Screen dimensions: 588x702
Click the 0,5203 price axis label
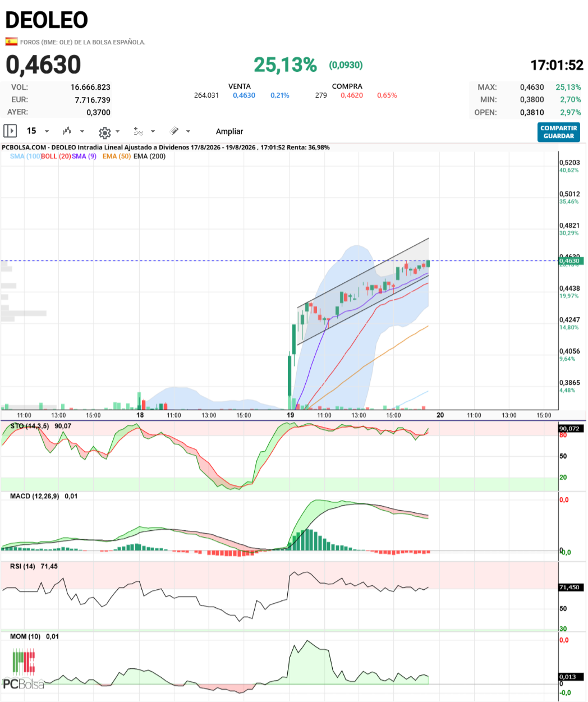pyautogui.click(x=569, y=163)
